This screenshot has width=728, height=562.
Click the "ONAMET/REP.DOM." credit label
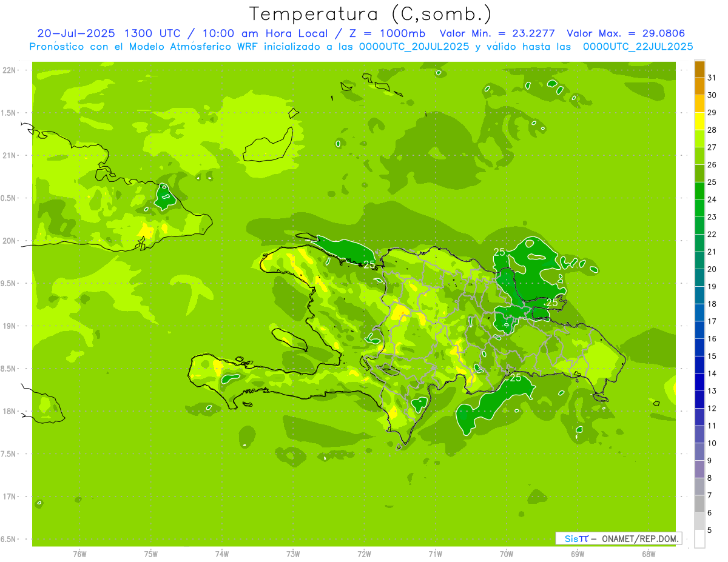point(640,538)
